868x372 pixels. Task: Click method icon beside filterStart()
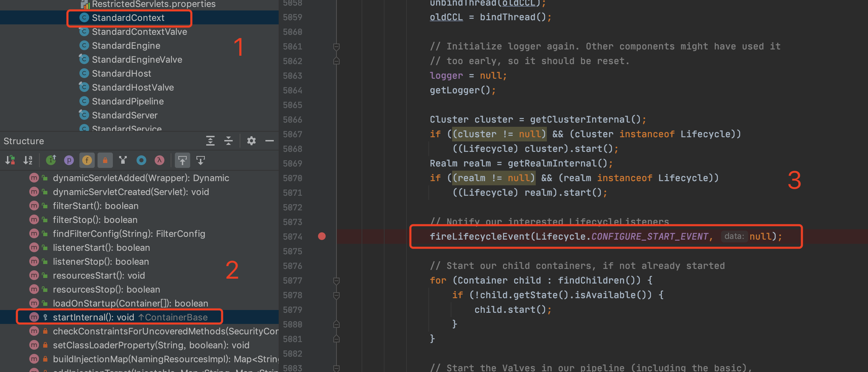click(x=34, y=206)
